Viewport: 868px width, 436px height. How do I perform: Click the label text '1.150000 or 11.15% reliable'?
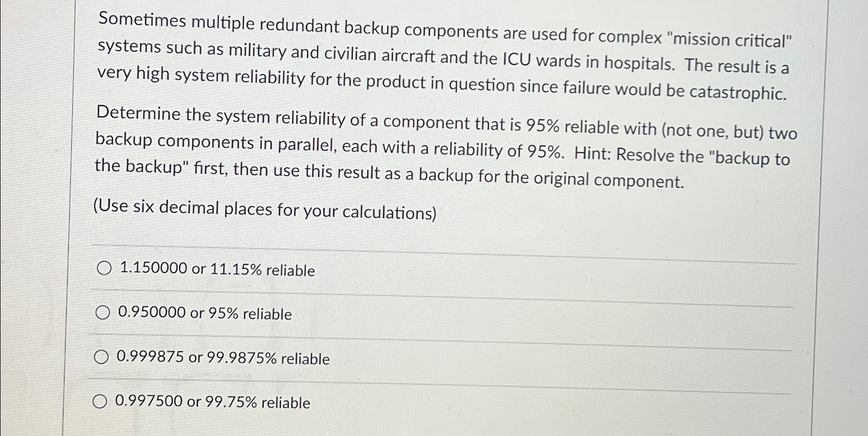217,269
